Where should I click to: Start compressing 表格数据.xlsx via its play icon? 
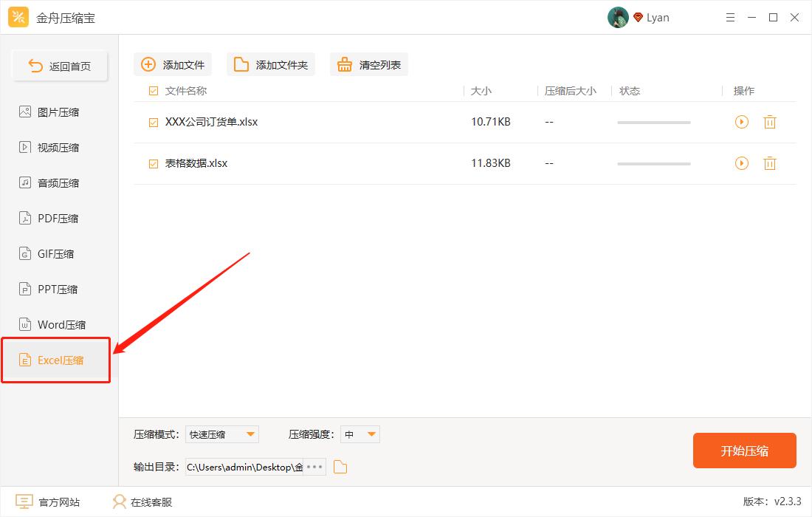click(741, 163)
